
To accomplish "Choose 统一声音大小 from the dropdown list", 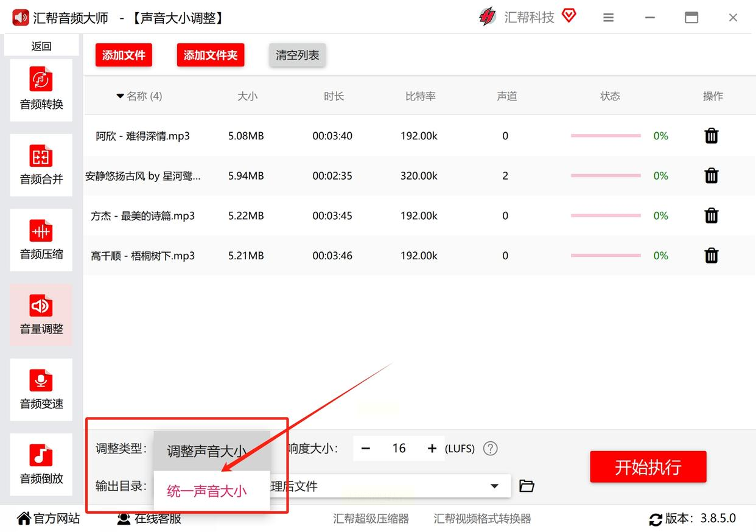I will 207,491.
